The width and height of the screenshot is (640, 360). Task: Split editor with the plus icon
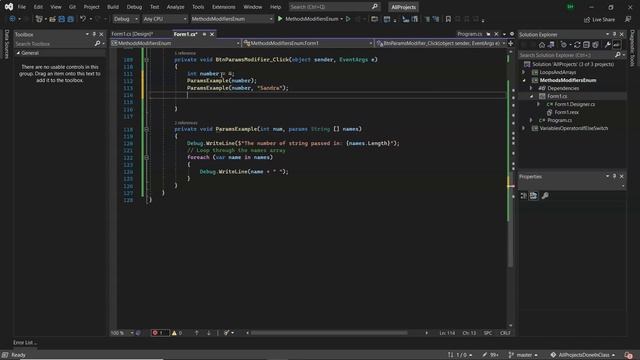coord(510,43)
